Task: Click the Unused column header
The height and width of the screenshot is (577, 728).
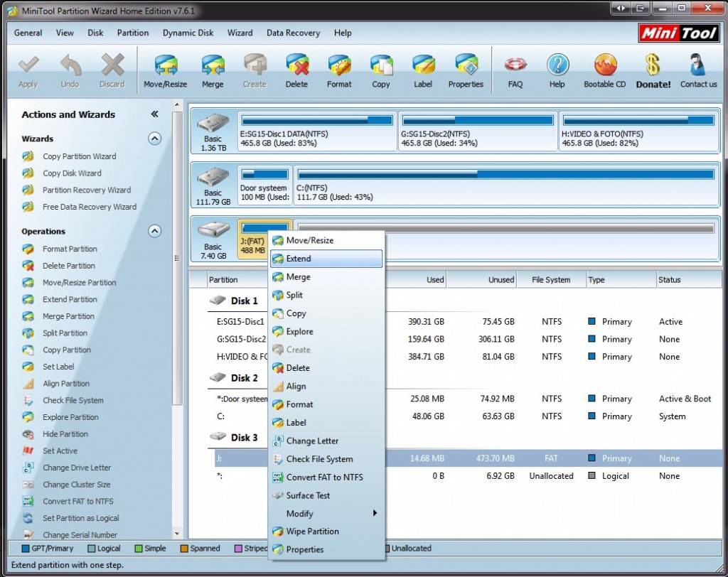Action: point(481,280)
